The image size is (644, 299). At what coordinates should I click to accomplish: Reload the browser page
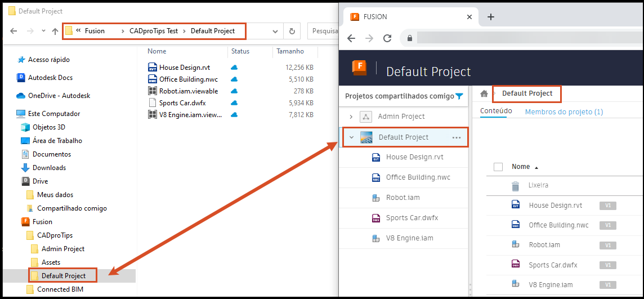coord(387,38)
